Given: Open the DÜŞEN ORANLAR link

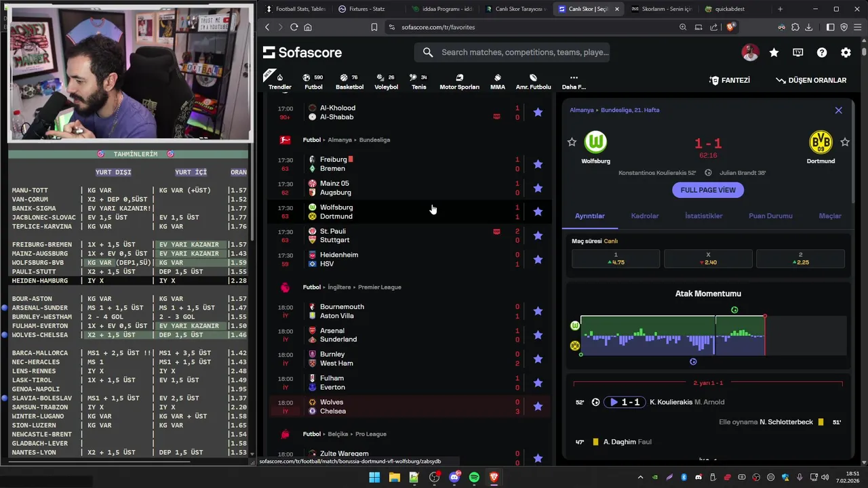Looking at the screenshot, I should [x=811, y=80].
